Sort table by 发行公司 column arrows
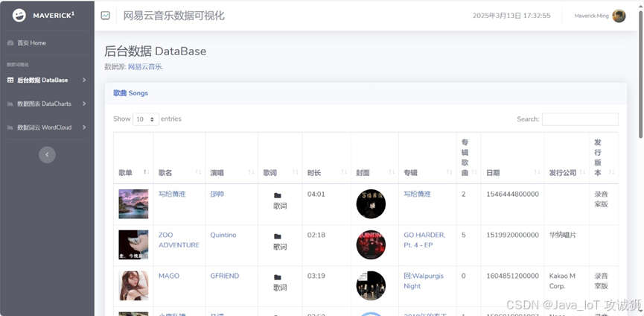Screen dimensions: 644x316 tap(582, 172)
